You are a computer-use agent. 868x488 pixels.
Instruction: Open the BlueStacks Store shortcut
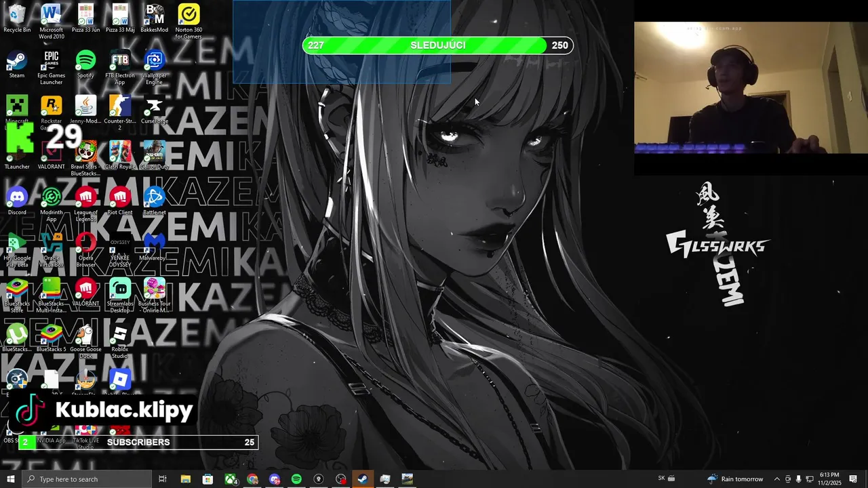[17, 295]
